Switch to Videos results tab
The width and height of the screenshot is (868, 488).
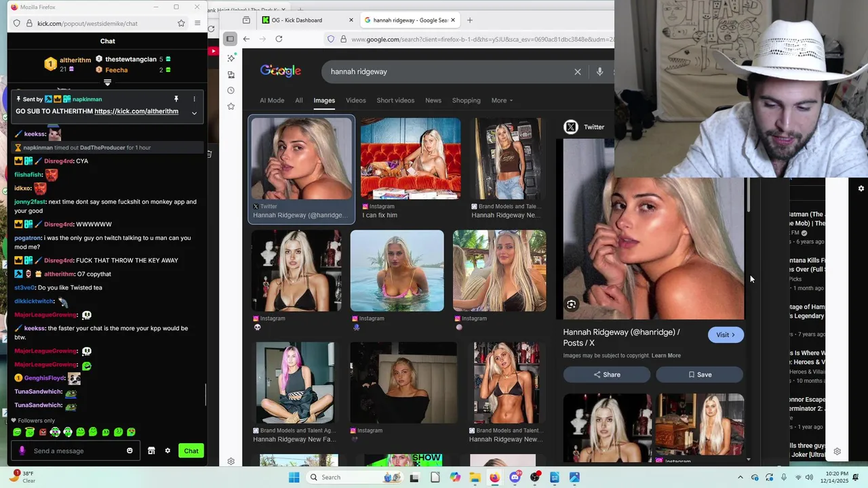pos(355,100)
